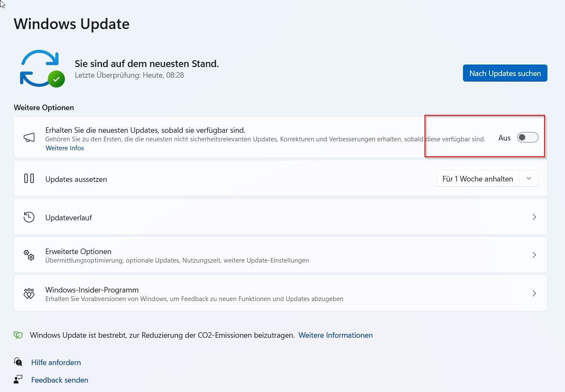Click the Hilfe anfordern link
This screenshot has width=565, height=392.
[56, 363]
